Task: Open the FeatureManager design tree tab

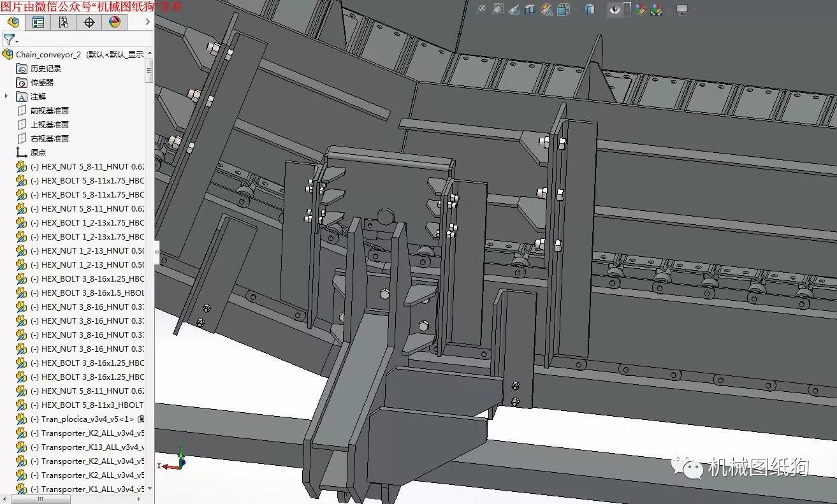Action: [13, 22]
